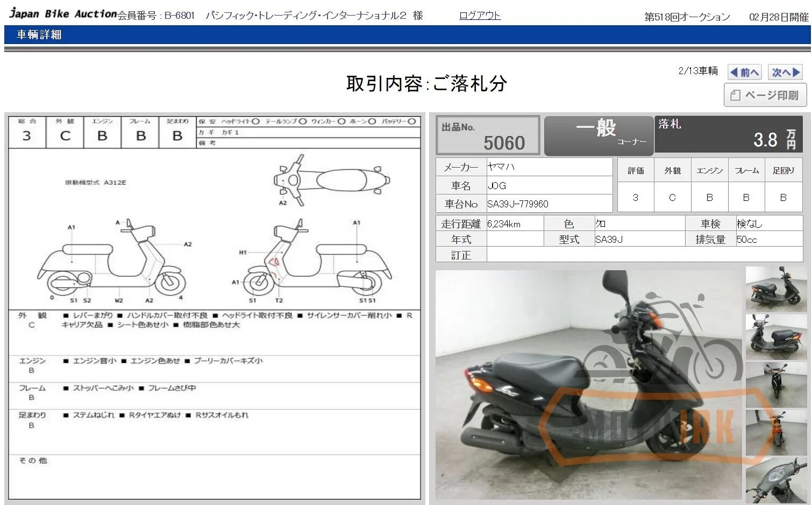Click the 02月28日開催 date text

(779, 17)
